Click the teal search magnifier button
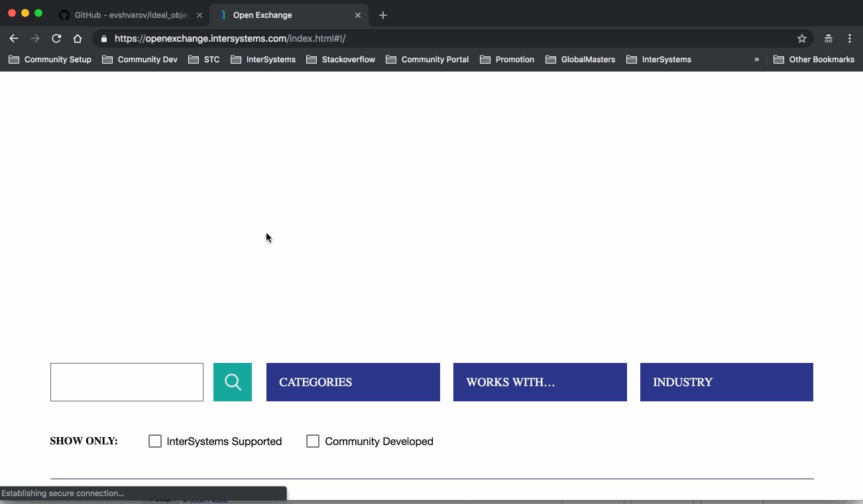This screenshot has width=863, height=504. [232, 382]
